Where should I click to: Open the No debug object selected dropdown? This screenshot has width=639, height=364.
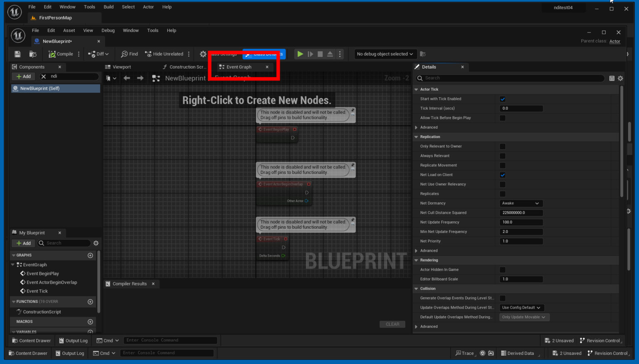click(x=385, y=54)
